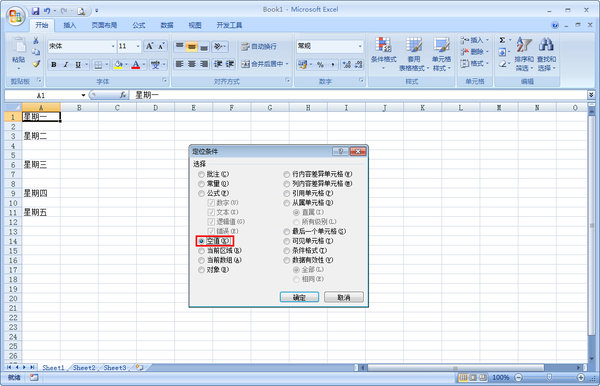Apply the yellow fill color bucket
This screenshot has width=600, height=386.
click(x=118, y=65)
